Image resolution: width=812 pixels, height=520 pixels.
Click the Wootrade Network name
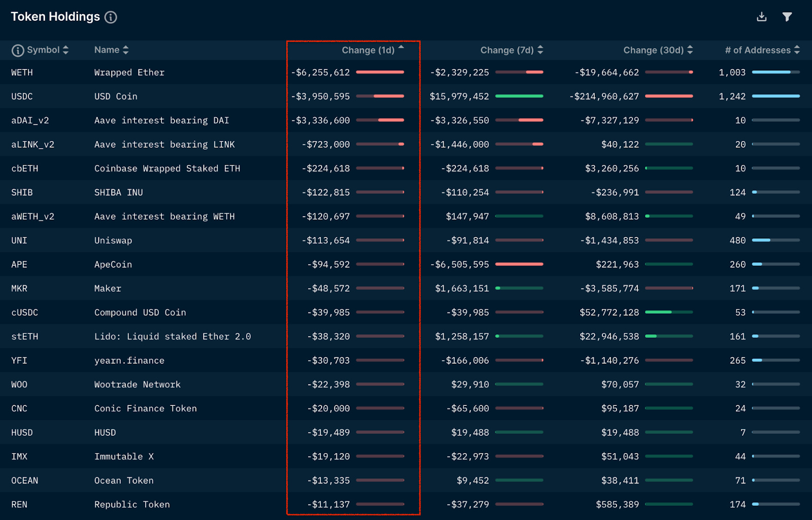tap(138, 385)
